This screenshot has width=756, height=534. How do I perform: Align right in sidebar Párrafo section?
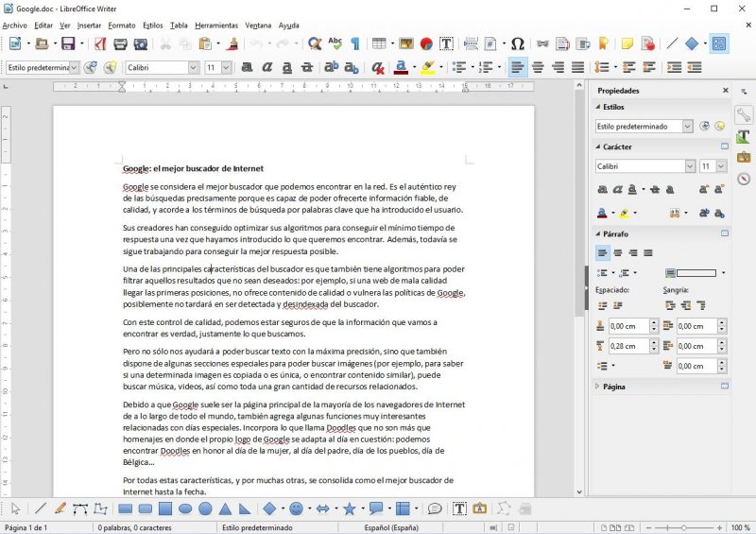[633, 252]
